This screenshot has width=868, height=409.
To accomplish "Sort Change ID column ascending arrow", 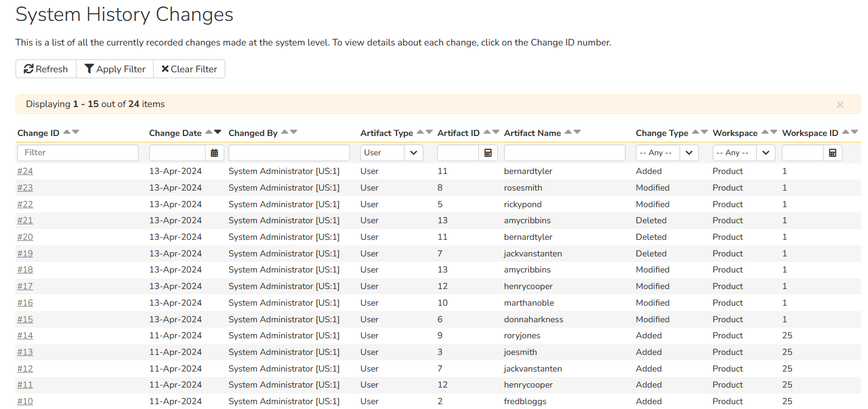I will [x=67, y=132].
